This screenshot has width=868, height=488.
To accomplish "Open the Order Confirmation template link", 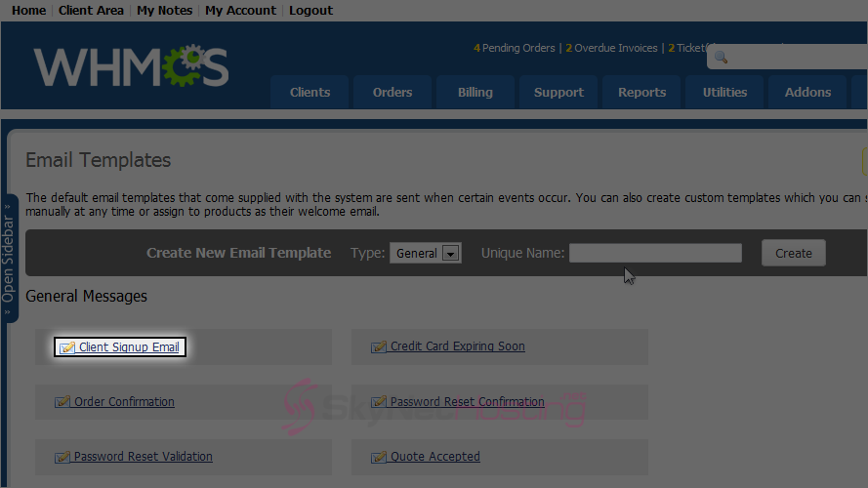I will tap(124, 402).
